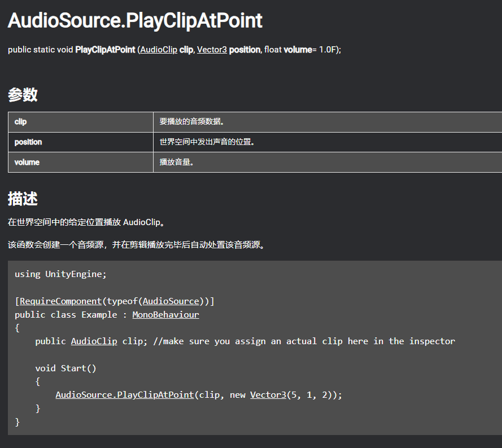Click the 播放音量 description cell

(328, 162)
